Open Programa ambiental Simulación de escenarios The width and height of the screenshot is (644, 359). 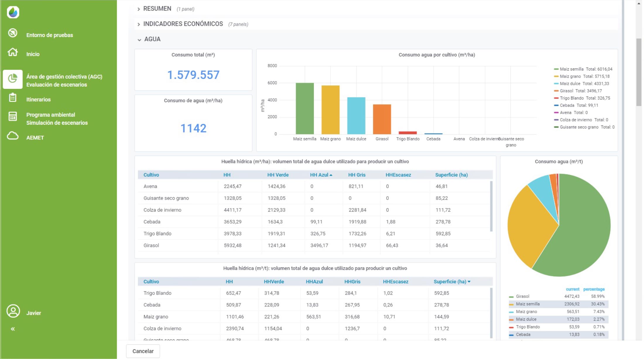(x=57, y=119)
